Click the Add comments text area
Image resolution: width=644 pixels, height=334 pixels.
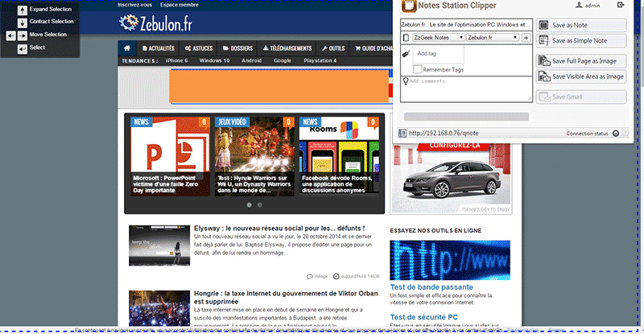click(x=466, y=89)
